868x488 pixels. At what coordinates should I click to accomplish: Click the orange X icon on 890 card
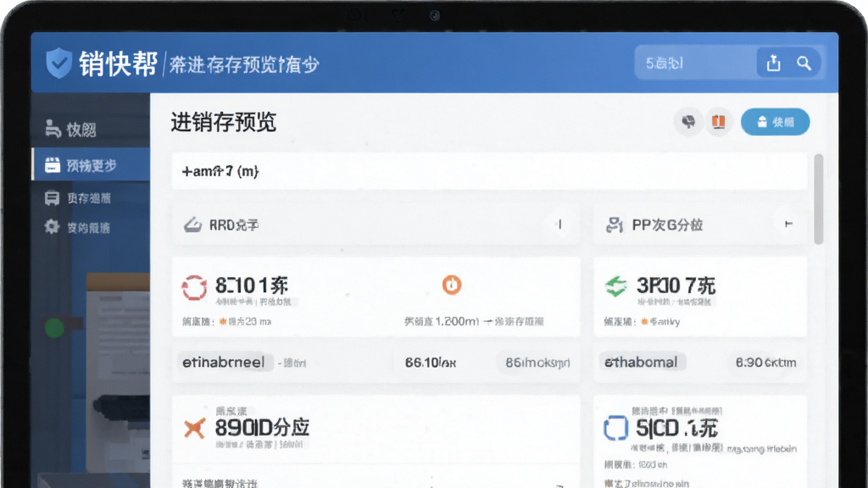pos(194,428)
